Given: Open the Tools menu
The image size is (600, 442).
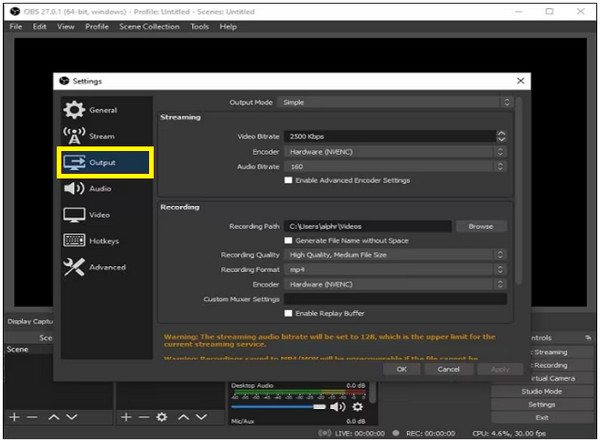Looking at the screenshot, I should [x=199, y=27].
